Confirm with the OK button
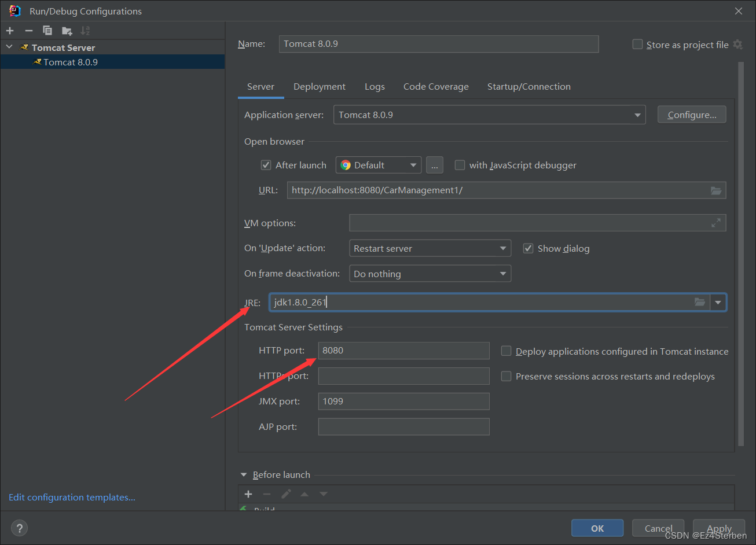 (597, 528)
